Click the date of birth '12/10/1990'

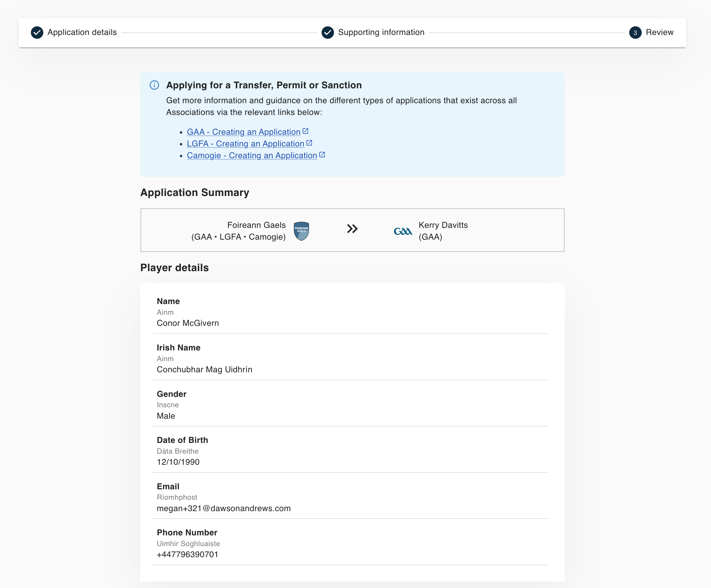178,462
